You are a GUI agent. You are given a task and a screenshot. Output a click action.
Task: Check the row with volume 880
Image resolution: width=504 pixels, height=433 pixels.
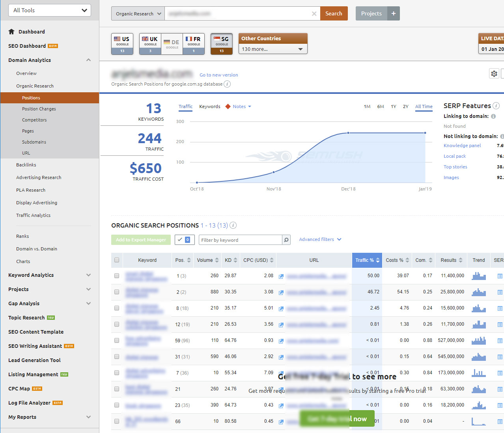pyautogui.click(x=117, y=292)
